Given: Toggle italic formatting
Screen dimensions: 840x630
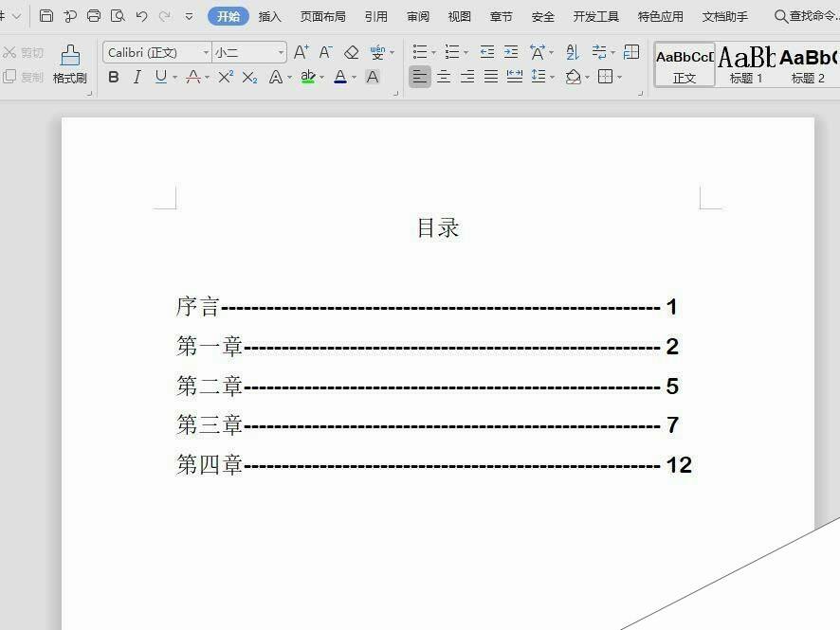Looking at the screenshot, I should tap(137, 78).
